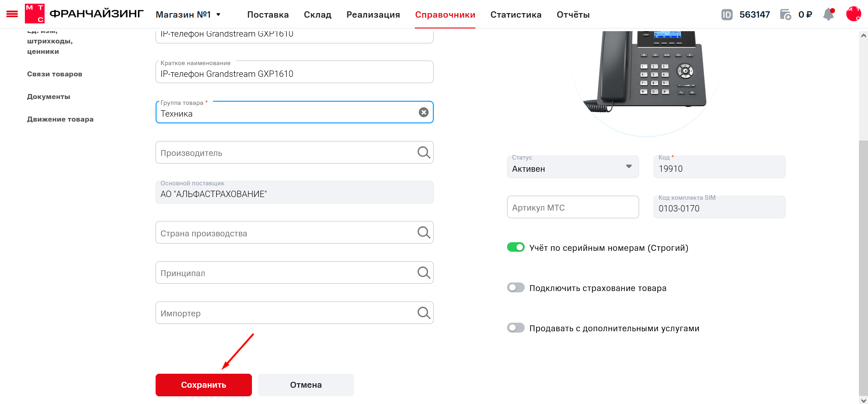Open the user profile avatar

click(854, 14)
